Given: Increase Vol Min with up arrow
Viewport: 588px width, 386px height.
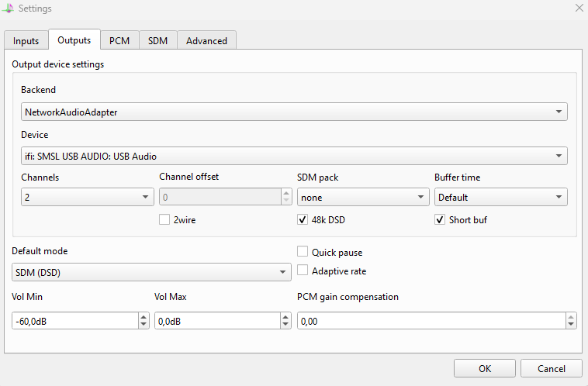Looking at the screenshot, I should pos(144,317).
